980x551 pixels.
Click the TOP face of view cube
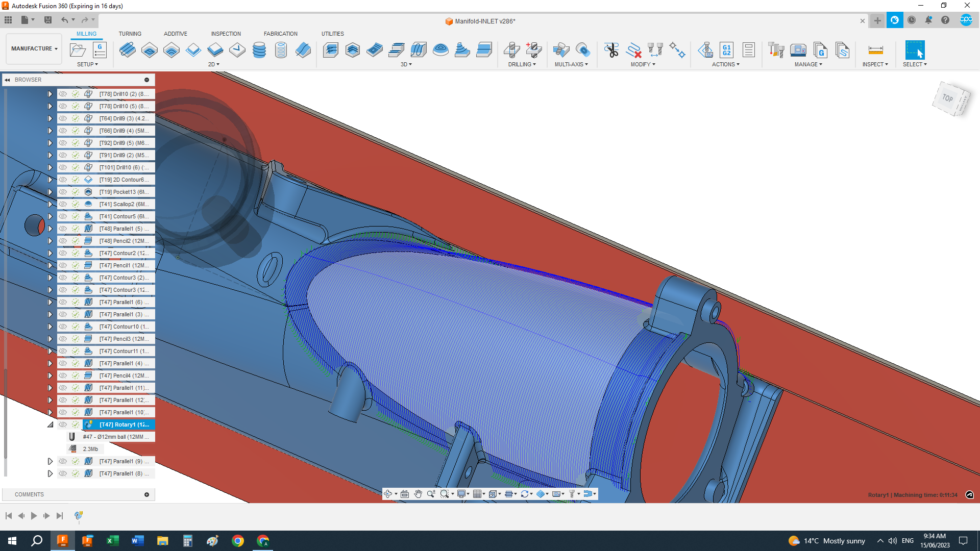point(947,97)
